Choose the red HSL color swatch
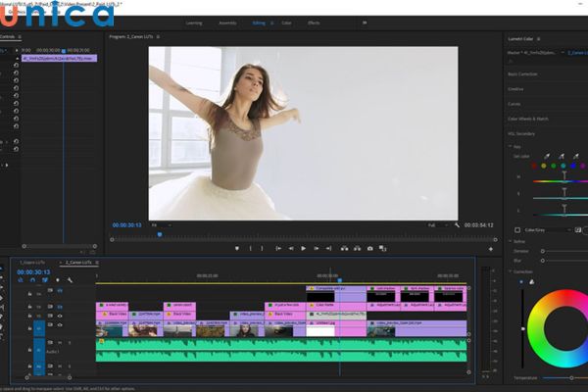The height and width of the screenshot is (392, 588). 534,166
